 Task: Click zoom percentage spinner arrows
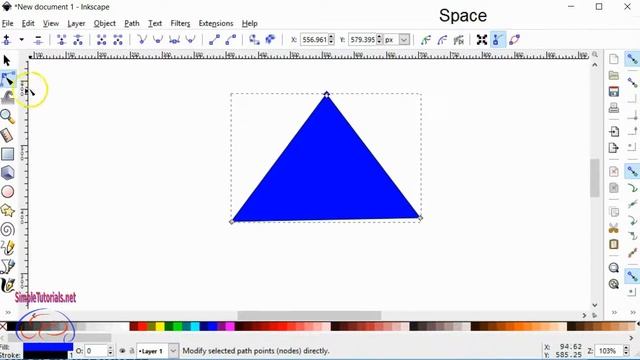pyautogui.click(x=626, y=351)
